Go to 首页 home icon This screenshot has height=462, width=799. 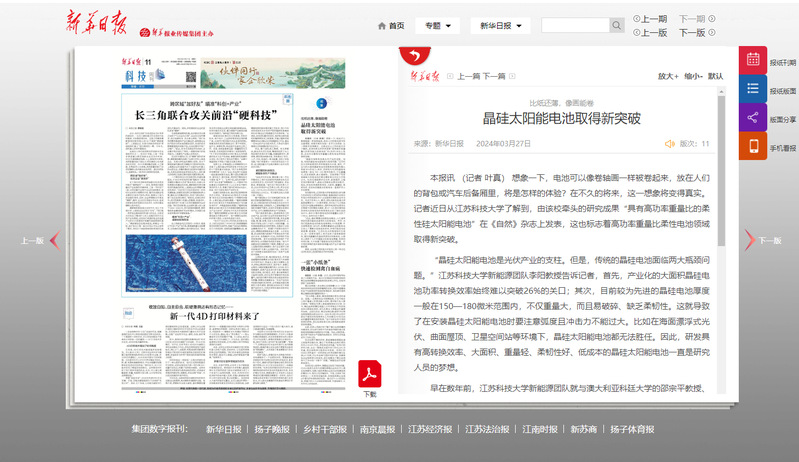point(390,25)
